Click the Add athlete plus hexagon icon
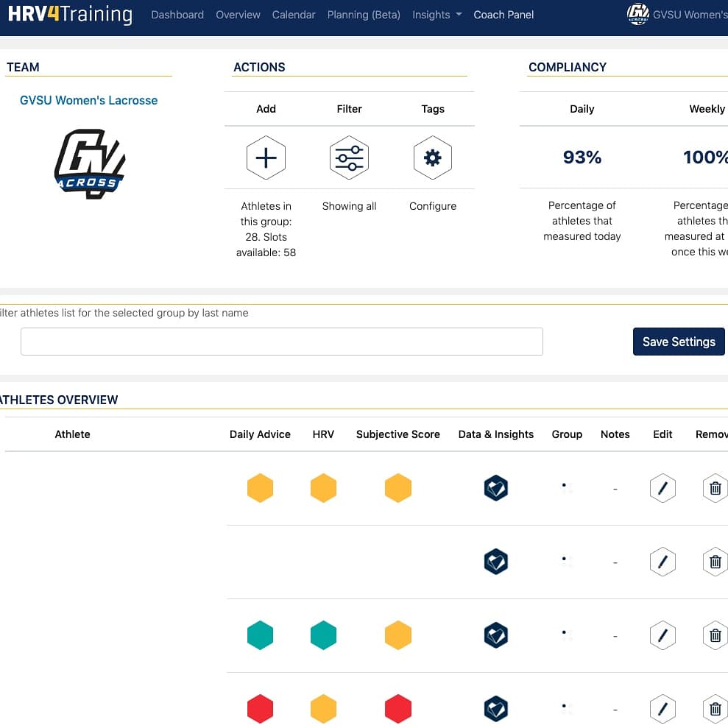This screenshot has width=728, height=728. [x=266, y=158]
